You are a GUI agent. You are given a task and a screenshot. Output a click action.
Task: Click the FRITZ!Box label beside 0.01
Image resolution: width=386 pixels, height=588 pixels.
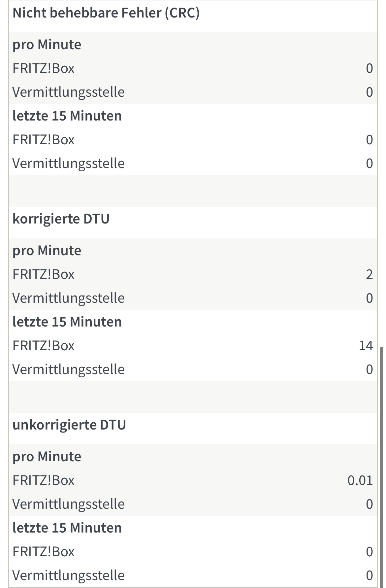pos(44,480)
